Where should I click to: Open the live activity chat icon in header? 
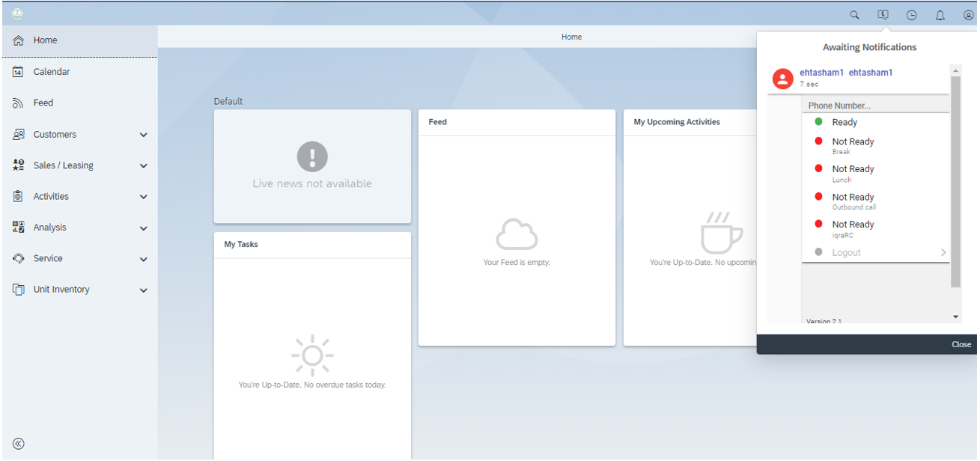883,15
